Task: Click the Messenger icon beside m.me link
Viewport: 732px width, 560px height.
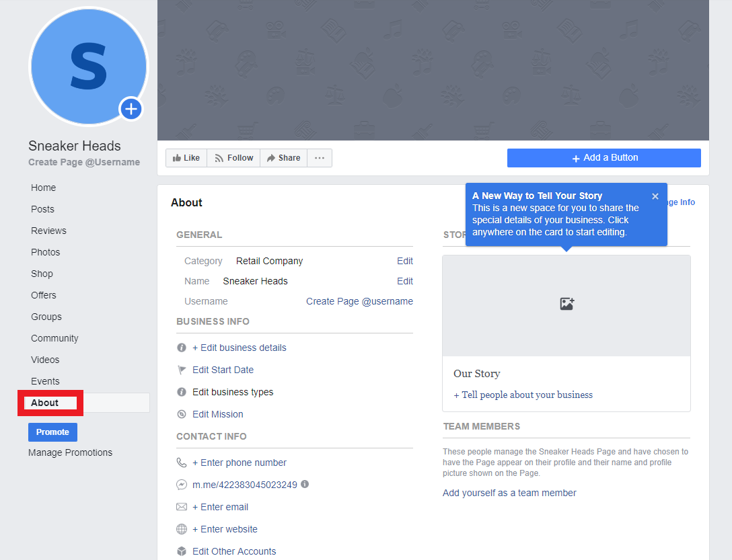Action: click(182, 485)
